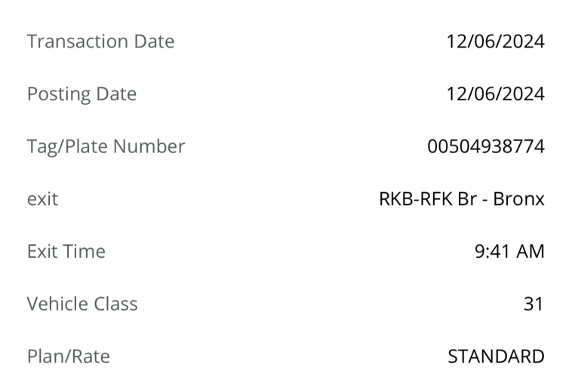Select the Vehicle Class label
This screenshot has width=572, height=392.
[x=82, y=304]
